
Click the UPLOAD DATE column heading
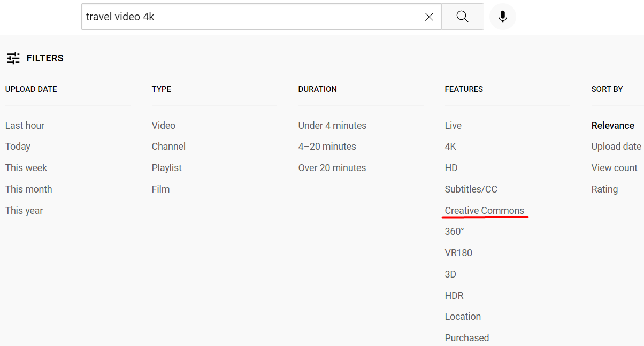pyautogui.click(x=31, y=89)
